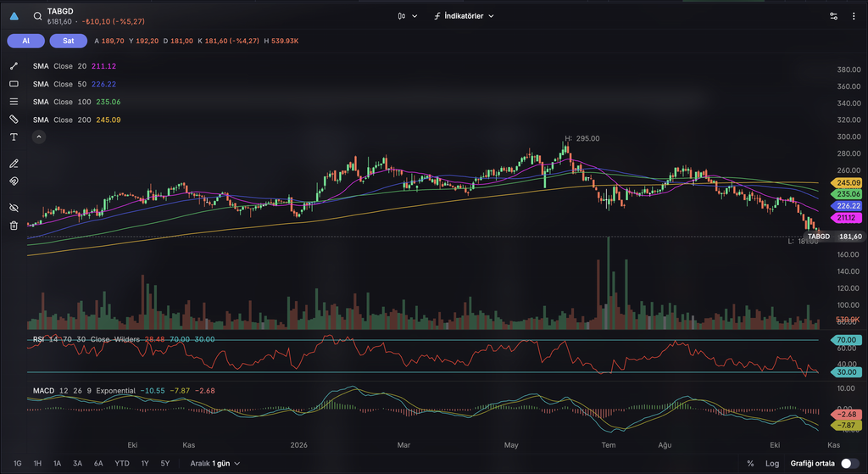Select the horizontal lines tool
Image resolution: width=868 pixels, height=474 pixels.
pyautogui.click(x=14, y=102)
